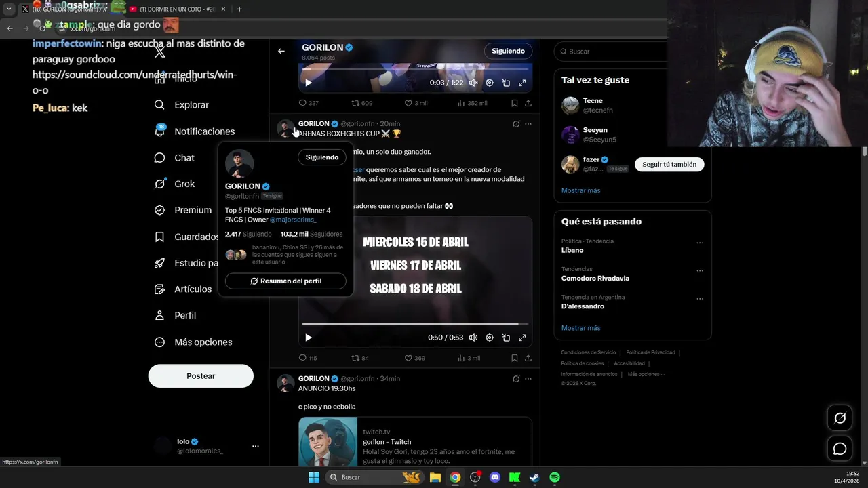The image size is (868, 488).
Task: Open Premium in the sidebar
Action: [182, 210]
